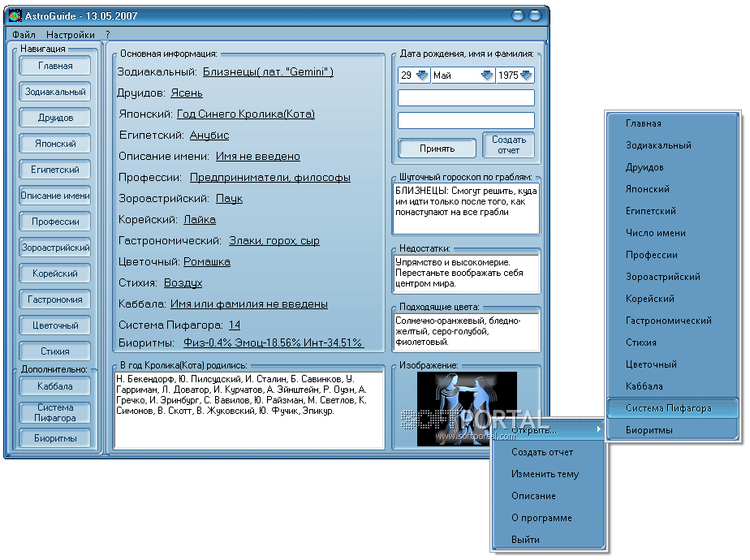Open Каббала in the Дополнительно group

[x=55, y=386]
